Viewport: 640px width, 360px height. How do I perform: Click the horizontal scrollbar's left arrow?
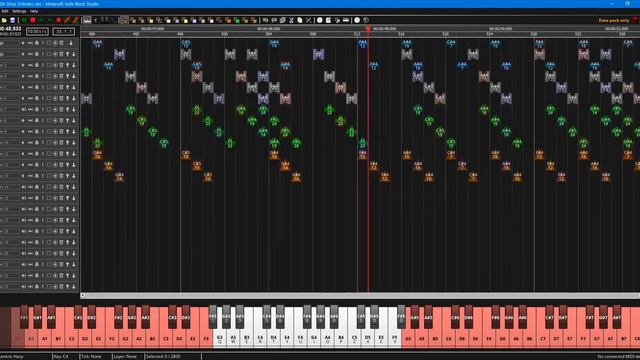click(83, 295)
